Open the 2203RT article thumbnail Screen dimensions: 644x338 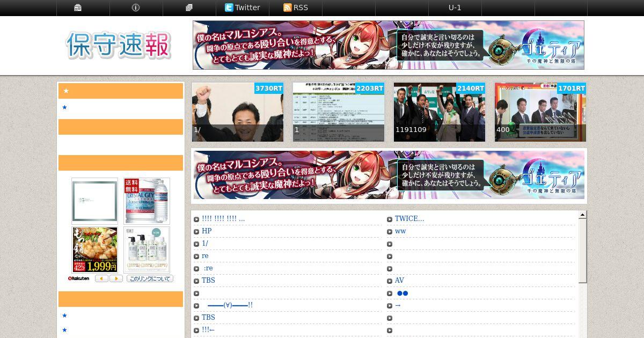click(339, 112)
